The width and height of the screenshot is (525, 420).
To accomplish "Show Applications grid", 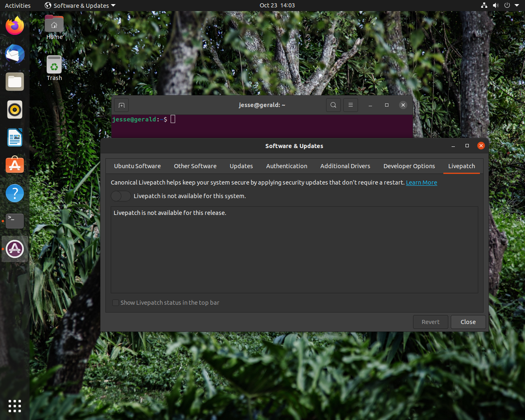I will pyautogui.click(x=15, y=406).
